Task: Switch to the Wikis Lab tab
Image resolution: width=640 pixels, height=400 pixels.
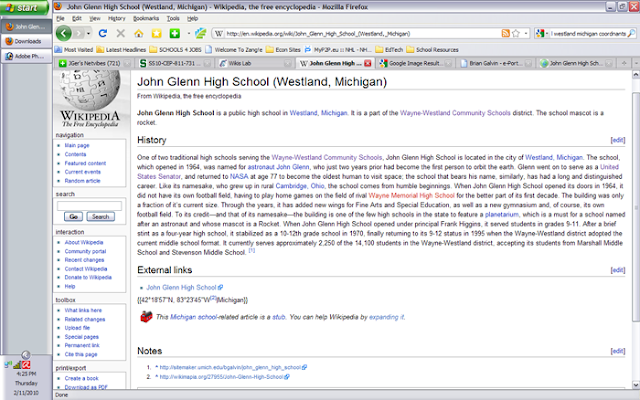Action: tap(255, 63)
